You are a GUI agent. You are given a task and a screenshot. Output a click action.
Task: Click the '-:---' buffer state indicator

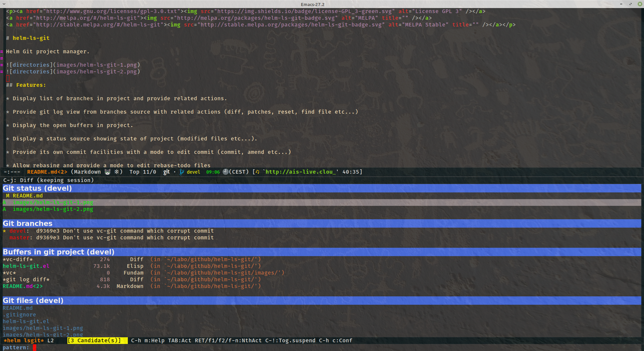pos(12,172)
